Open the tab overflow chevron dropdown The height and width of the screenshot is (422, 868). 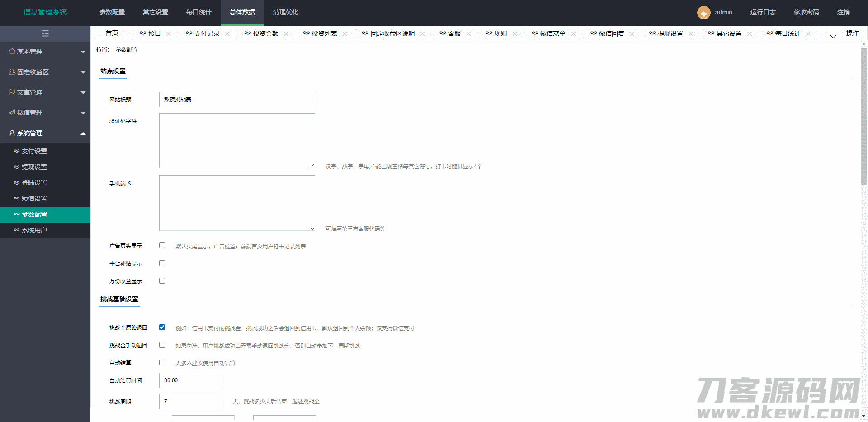coord(833,36)
